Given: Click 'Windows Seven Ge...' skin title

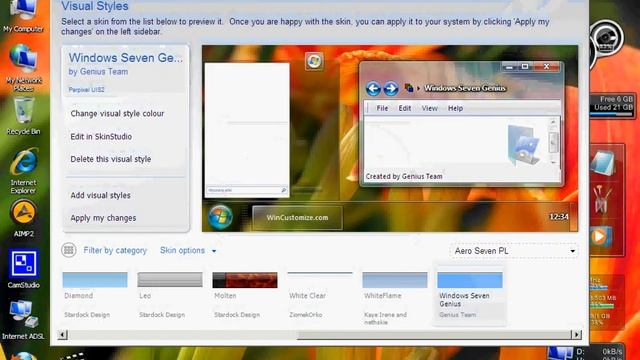Looking at the screenshot, I should 126,58.
